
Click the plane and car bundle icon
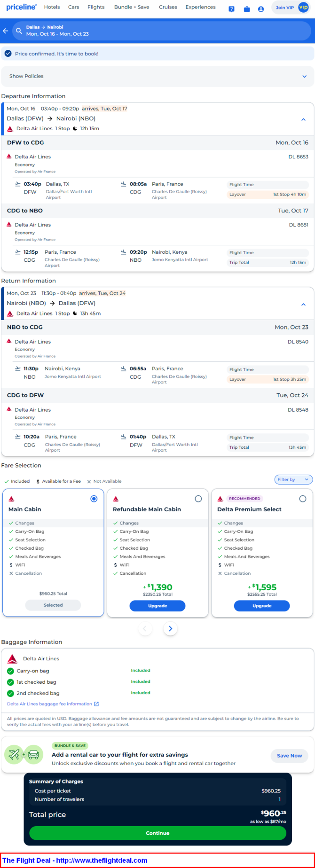(24, 755)
